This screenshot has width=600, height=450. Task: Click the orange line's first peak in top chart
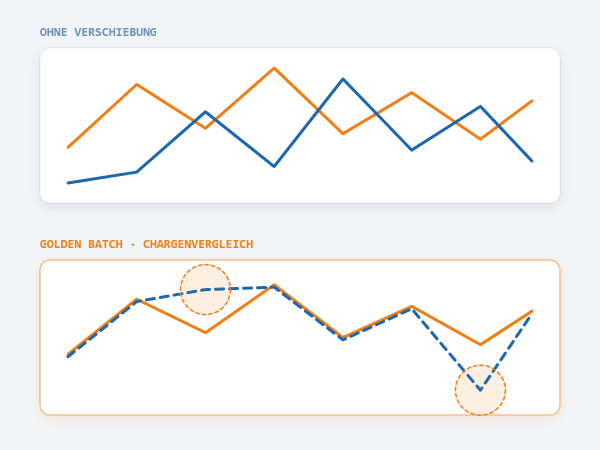[137, 85]
